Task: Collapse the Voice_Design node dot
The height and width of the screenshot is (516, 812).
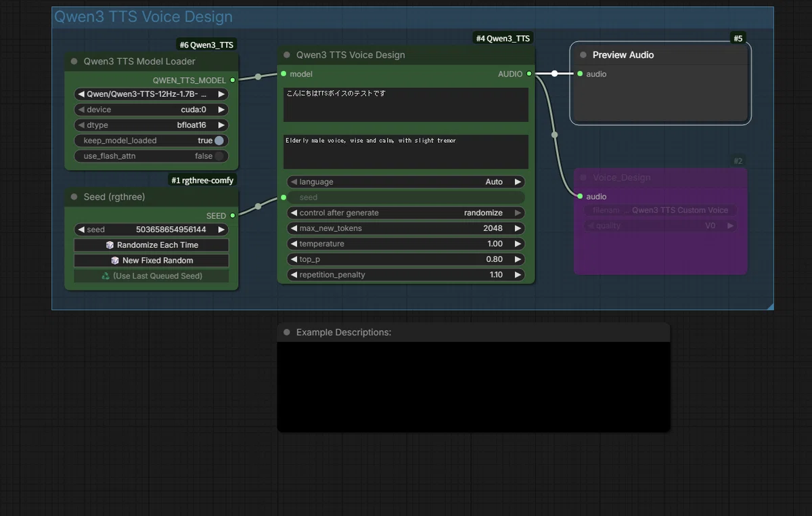Action: 583,177
